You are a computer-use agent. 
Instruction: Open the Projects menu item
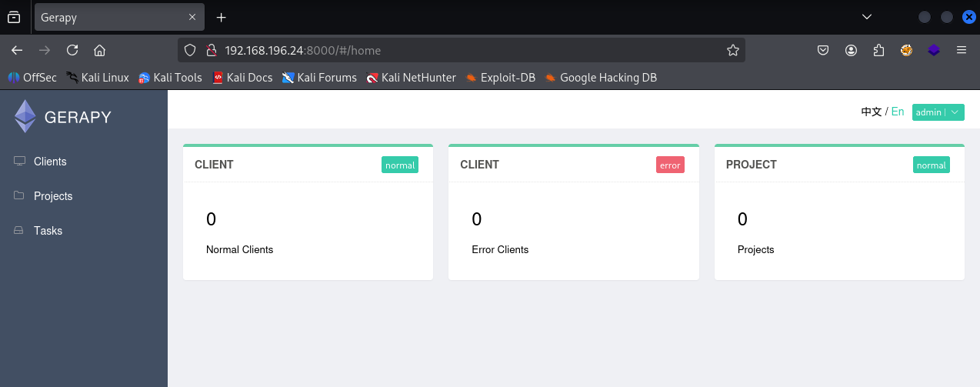tap(53, 196)
